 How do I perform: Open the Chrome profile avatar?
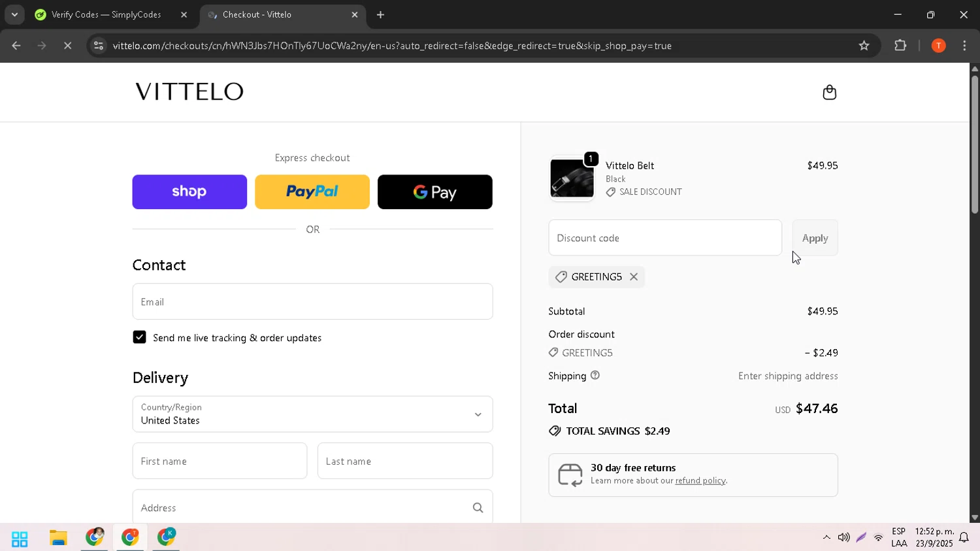[938, 46]
